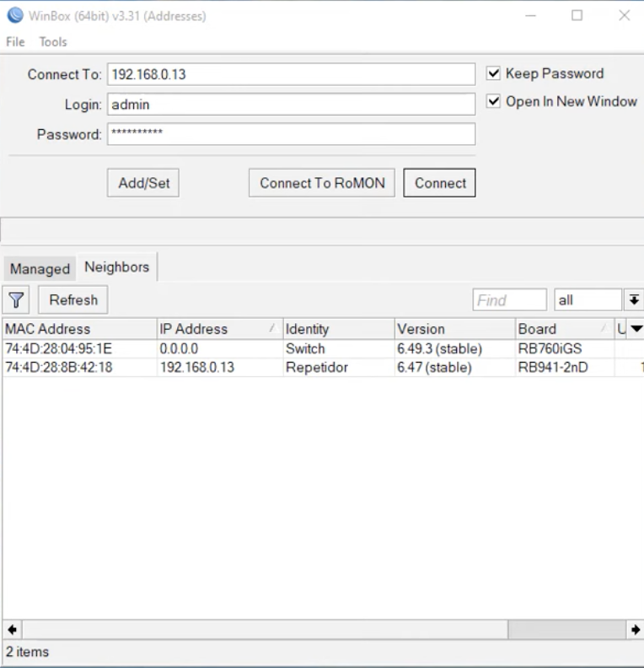
Task: Select MAC 74:4D:28:04:95:1E cell
Action: [79, 348]
